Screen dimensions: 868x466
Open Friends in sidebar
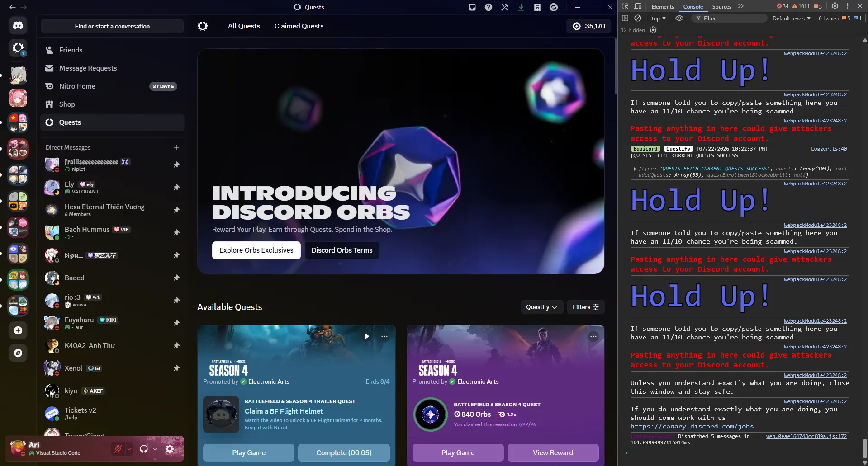(112, 50)
